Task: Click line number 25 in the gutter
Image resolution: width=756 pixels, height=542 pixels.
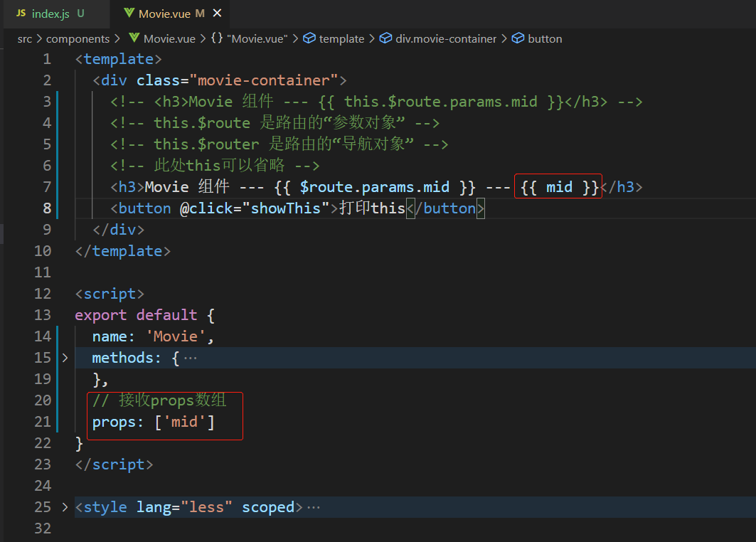Action: pyautogui.click(x=43, y=507)
